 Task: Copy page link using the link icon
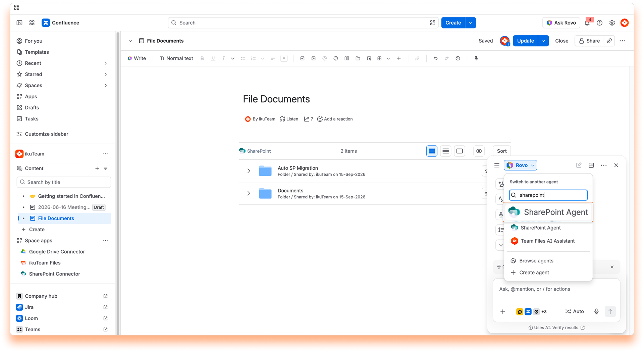tap(609, 41)
